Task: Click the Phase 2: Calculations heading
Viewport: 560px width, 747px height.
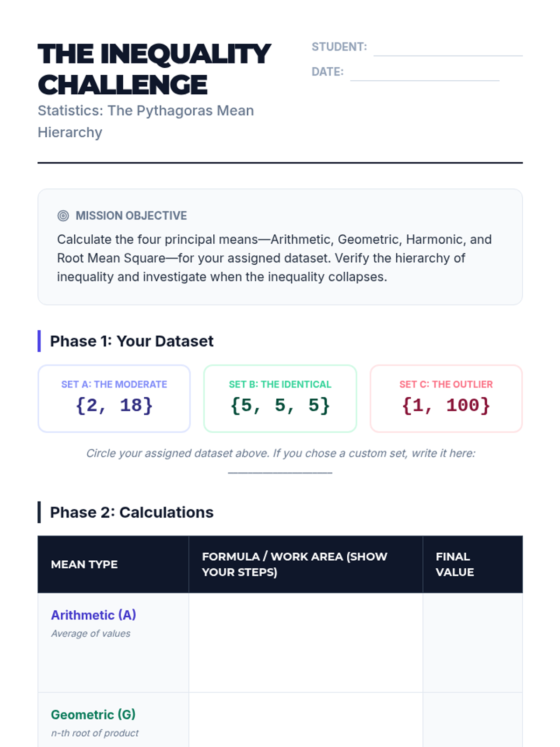Action: coord(132,512)
